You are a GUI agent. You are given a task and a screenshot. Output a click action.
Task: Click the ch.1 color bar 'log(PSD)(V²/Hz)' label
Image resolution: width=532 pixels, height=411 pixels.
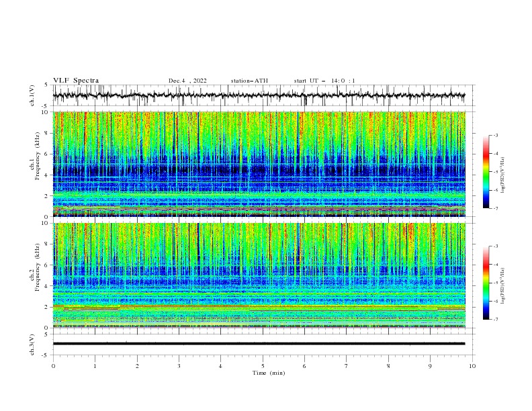point(503,175)
